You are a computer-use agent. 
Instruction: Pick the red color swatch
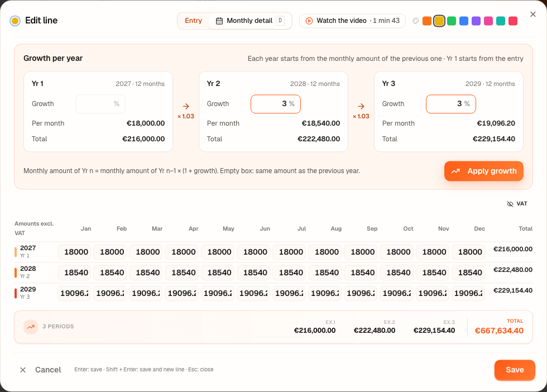[513, 21]
